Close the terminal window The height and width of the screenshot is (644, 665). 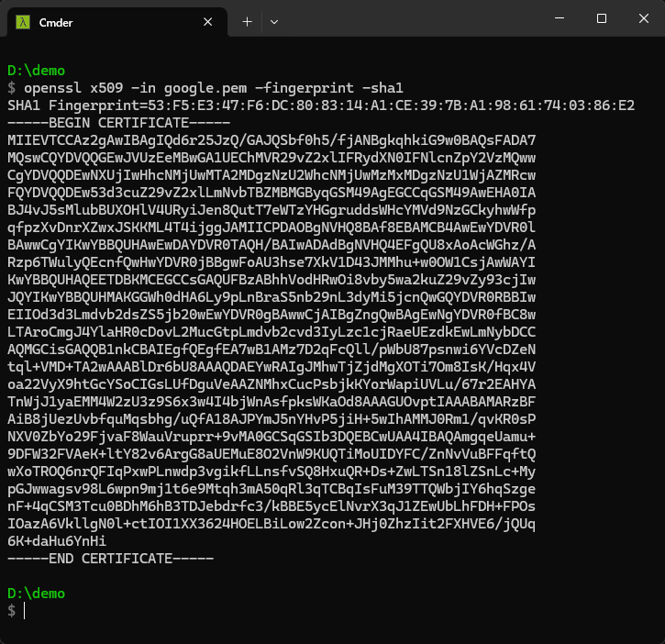pos(643,18)
